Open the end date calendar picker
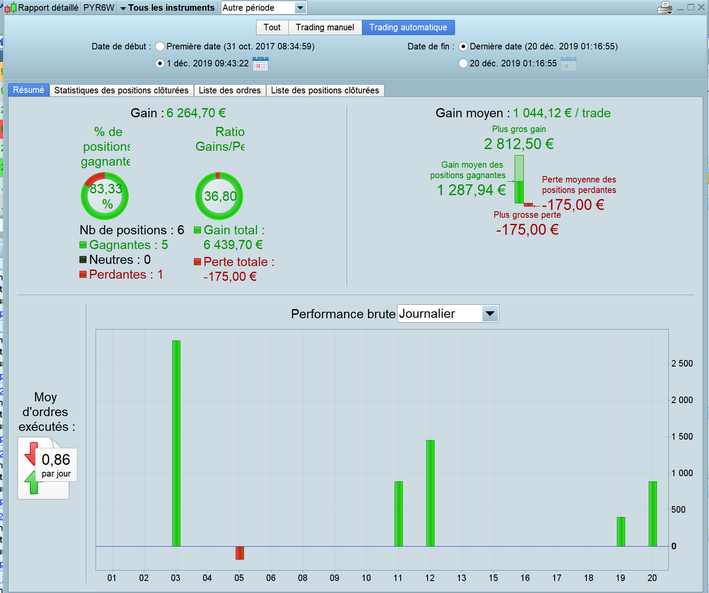 [x=568, y=64]
